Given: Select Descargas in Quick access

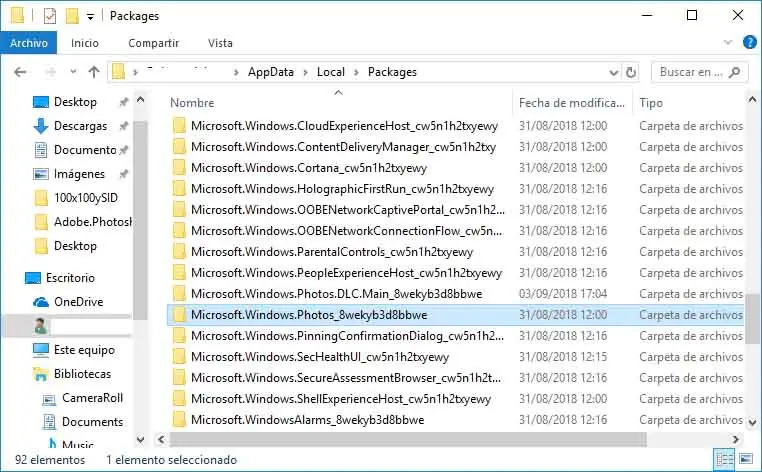Looking at the screenshot, I should click(x=80, y=126).
